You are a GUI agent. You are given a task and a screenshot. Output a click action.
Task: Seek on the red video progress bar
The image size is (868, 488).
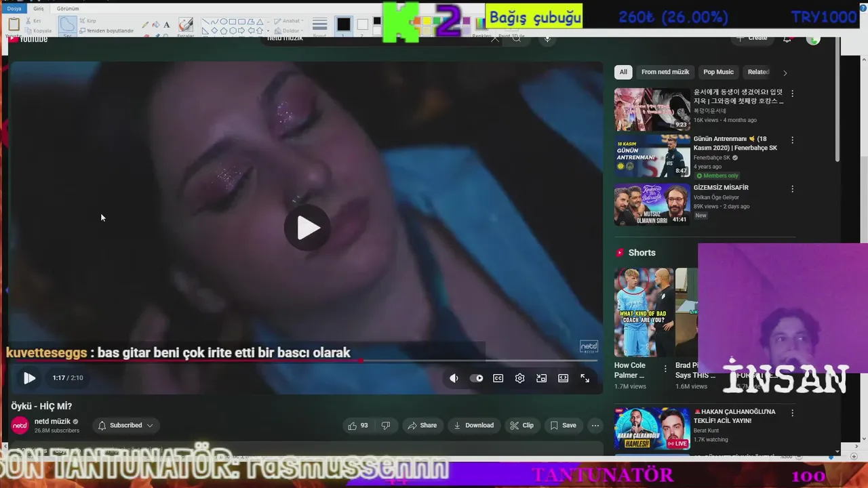tap(304, 361)
